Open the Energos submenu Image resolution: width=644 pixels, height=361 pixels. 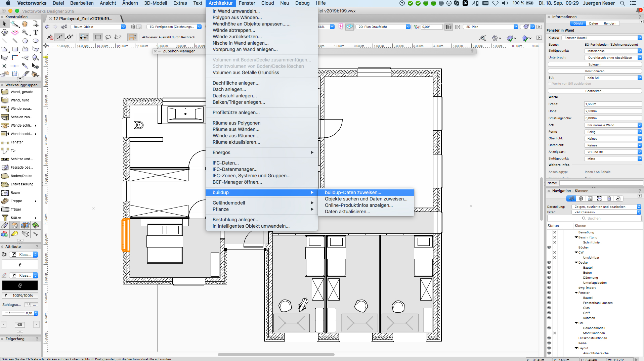point(262,152)
